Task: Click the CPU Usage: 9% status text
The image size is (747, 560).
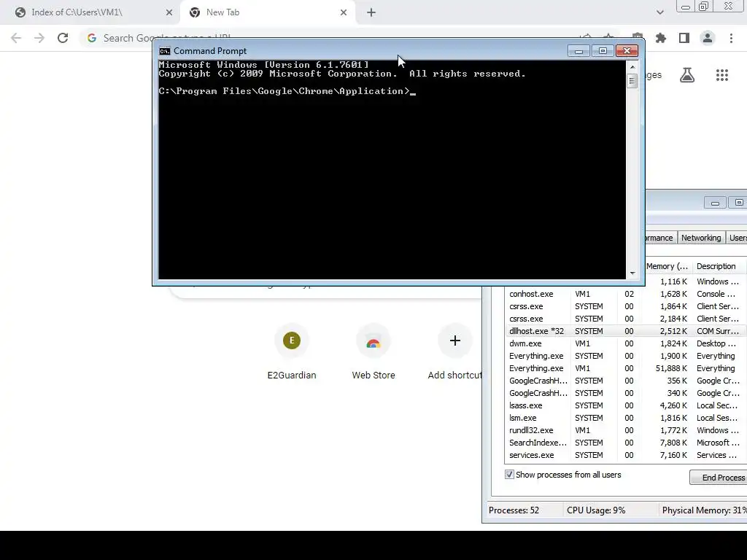Action: (x=595, y=510)
